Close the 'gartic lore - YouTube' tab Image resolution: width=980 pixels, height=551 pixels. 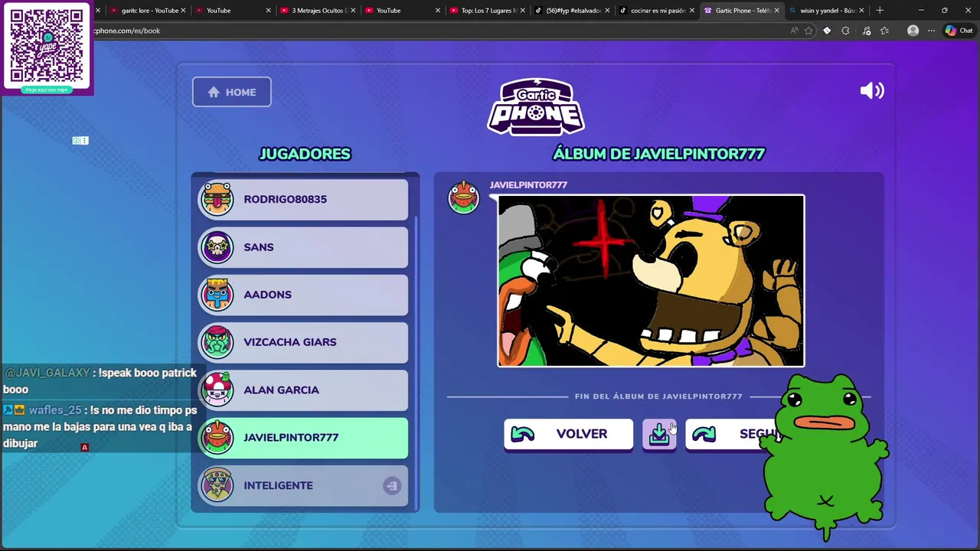tap(183, 11)
